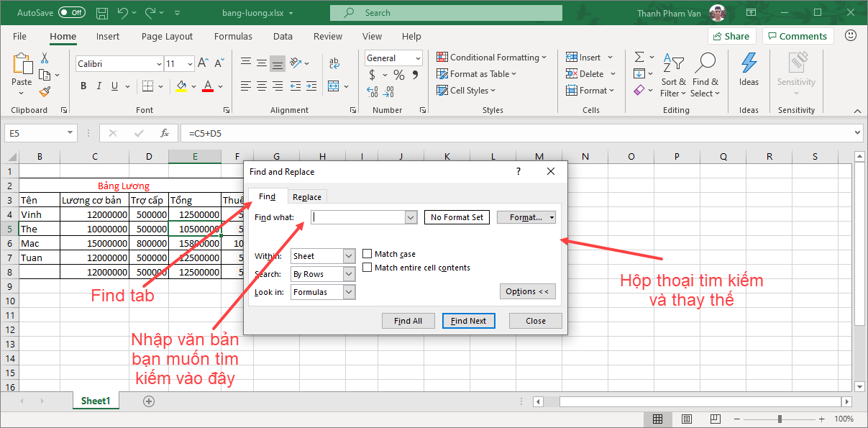
Task: Click the Copy icon in Clipboard group
Action: tap(45, 75)
